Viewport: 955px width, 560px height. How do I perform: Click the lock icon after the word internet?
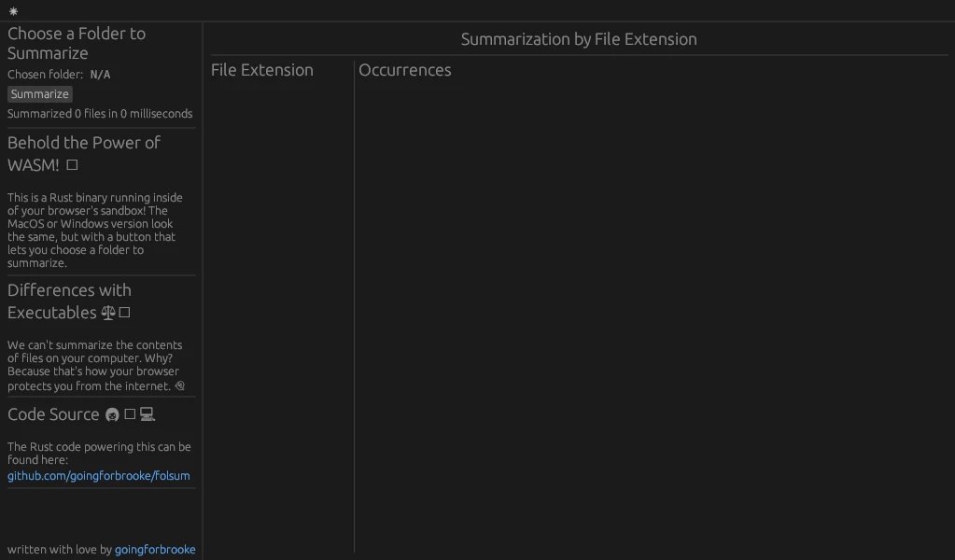tap(180, 386)
